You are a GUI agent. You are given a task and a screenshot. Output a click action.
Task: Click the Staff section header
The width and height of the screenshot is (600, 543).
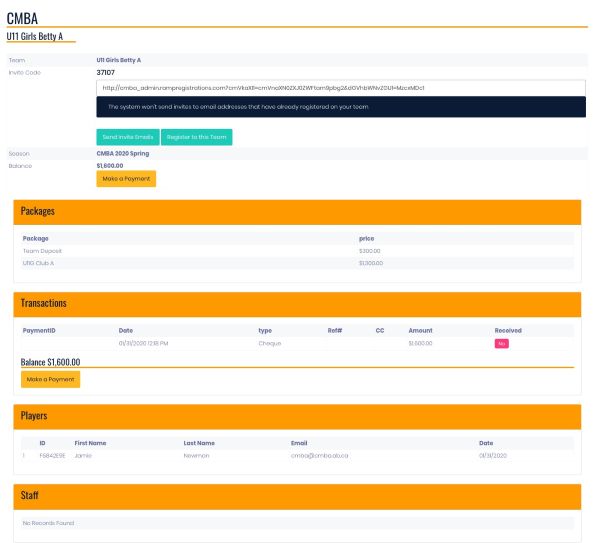click(297, 497)
